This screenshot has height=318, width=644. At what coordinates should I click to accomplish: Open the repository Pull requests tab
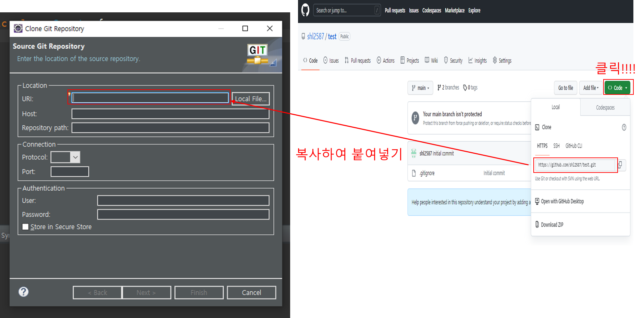pos(358,61)
